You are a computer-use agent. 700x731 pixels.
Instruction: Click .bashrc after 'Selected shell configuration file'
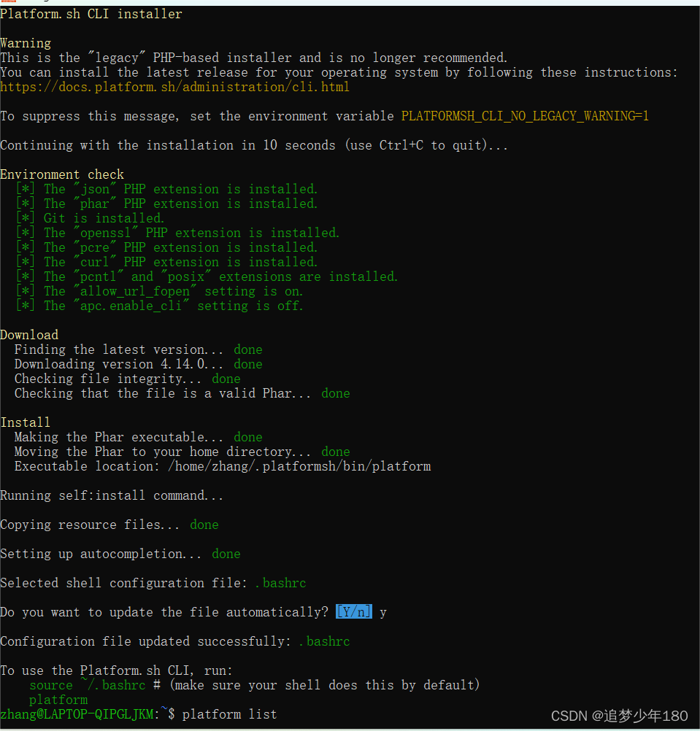point(281,583)
